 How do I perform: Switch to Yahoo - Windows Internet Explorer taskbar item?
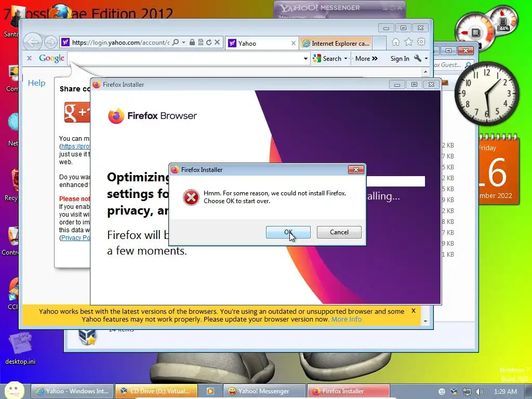73,391
